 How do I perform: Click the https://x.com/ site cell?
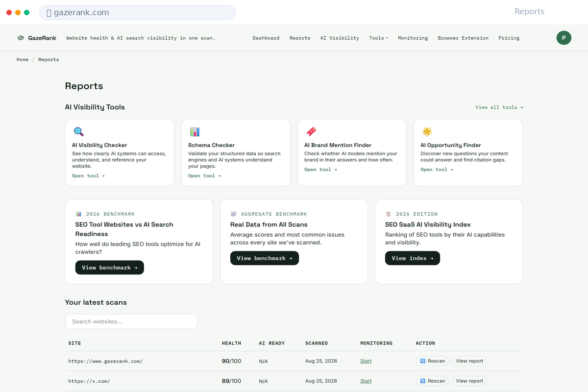[x=89, y=381]
